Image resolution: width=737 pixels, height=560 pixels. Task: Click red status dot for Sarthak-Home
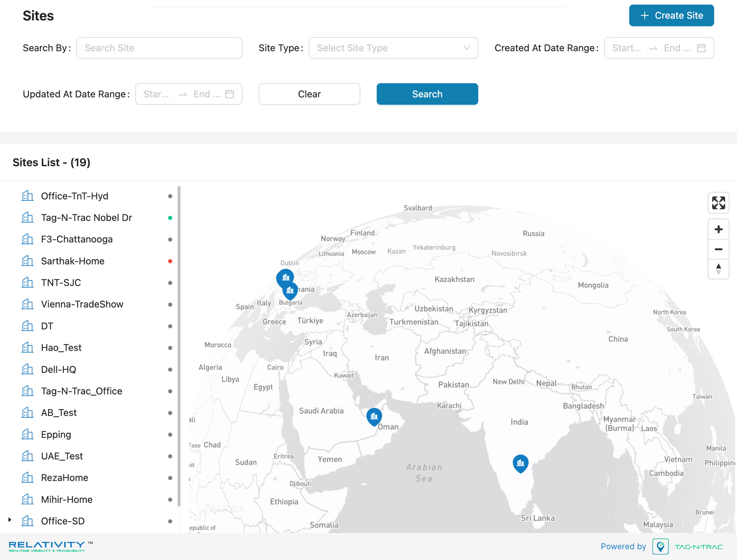tap(170, 261)
